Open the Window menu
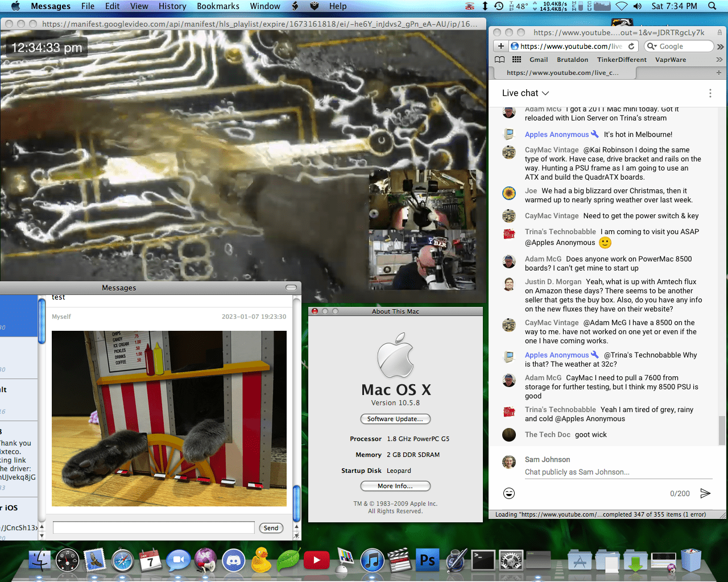Image resolution: width=728 pixels, height=582 pixels. [265, 6]
